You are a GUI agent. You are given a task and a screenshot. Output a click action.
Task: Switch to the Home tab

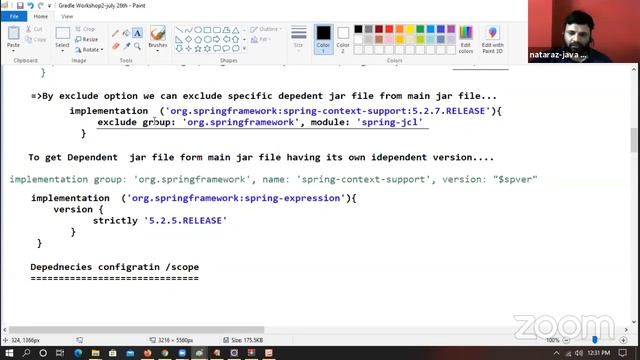pyautogui.click(x=40, y=16)
